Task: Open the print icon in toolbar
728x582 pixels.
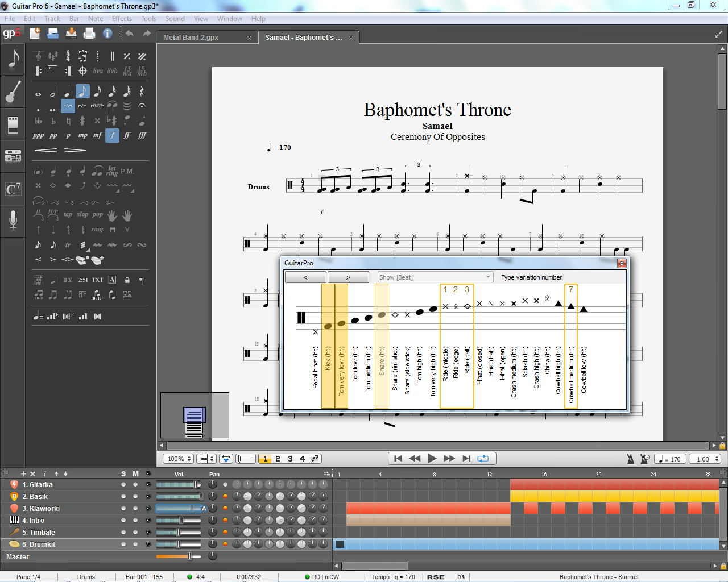Action: 89,34
